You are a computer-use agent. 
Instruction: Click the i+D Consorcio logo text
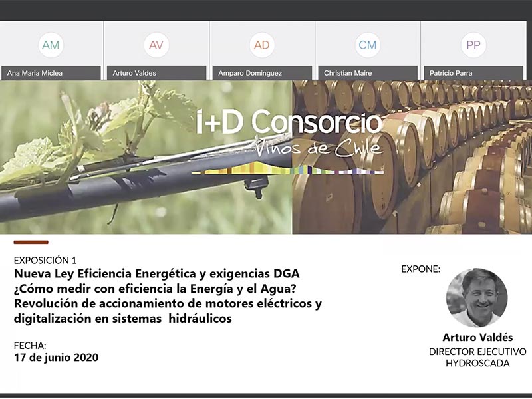click(289, 122)
